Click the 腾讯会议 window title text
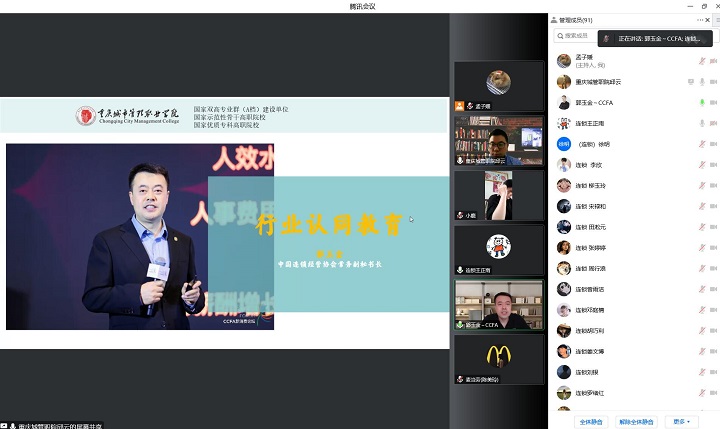The image size is (720, 429). 362,6
